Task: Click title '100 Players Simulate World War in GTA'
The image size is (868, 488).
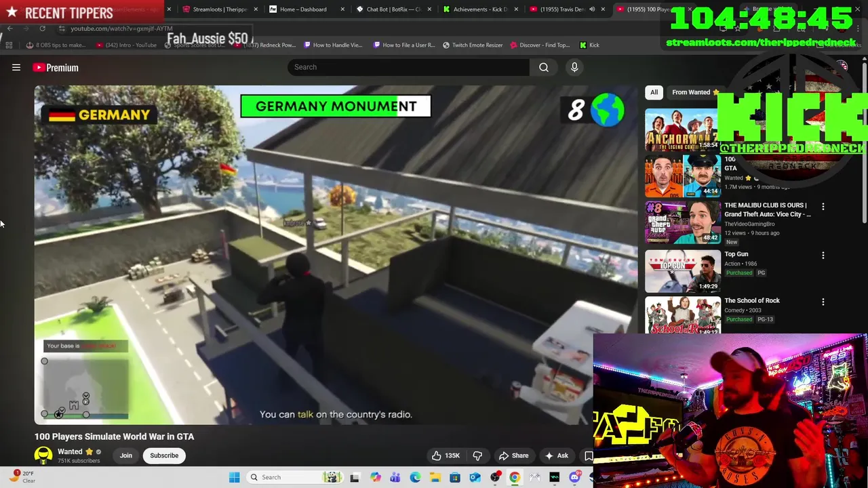Action: (114, 436)
